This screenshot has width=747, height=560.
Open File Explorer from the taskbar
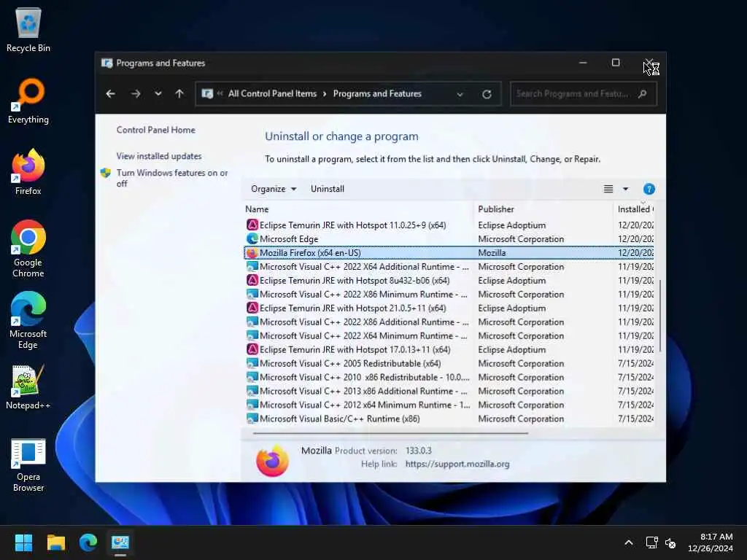tap(55, 542)
